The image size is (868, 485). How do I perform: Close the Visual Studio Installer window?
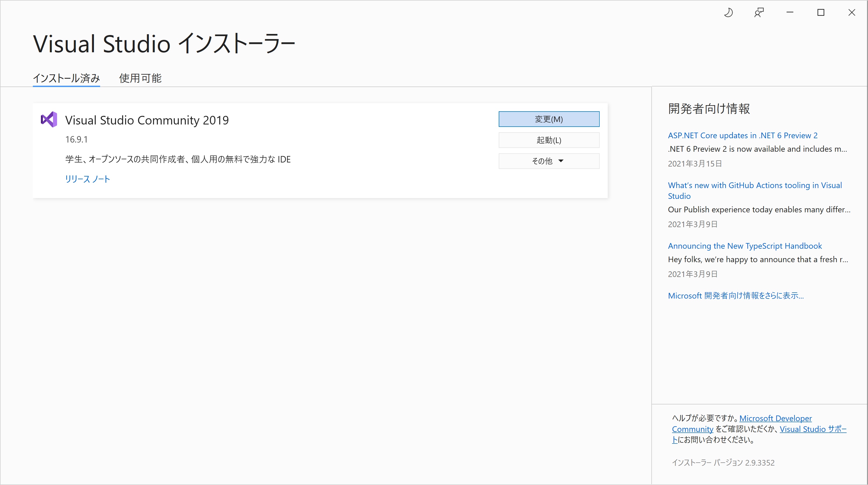[x=852, y=12]
